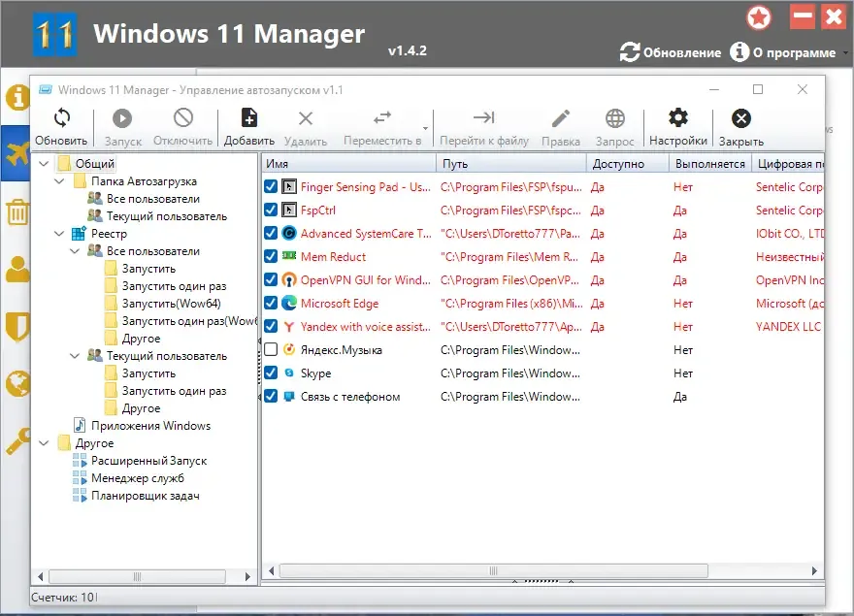Collapse the Папка Автозагрузка node

point(60,180)
